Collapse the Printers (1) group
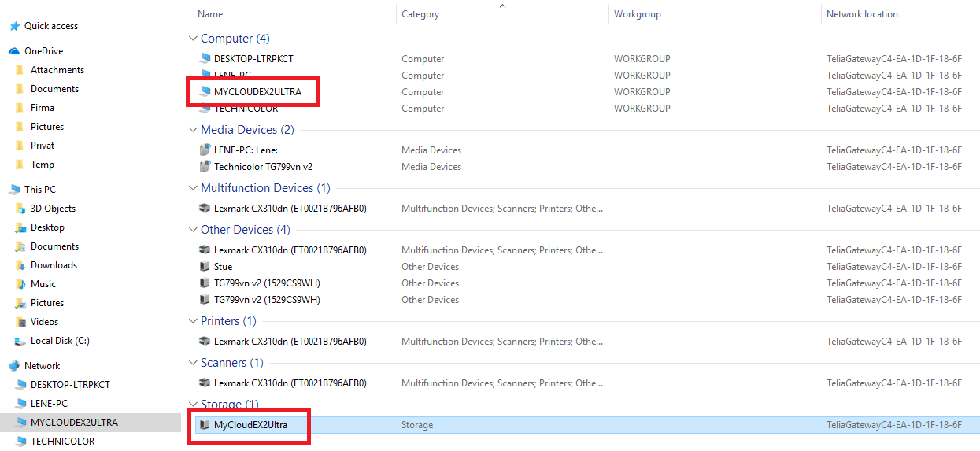The height and width of the screenshot is (451, 980). coord(193,321)
